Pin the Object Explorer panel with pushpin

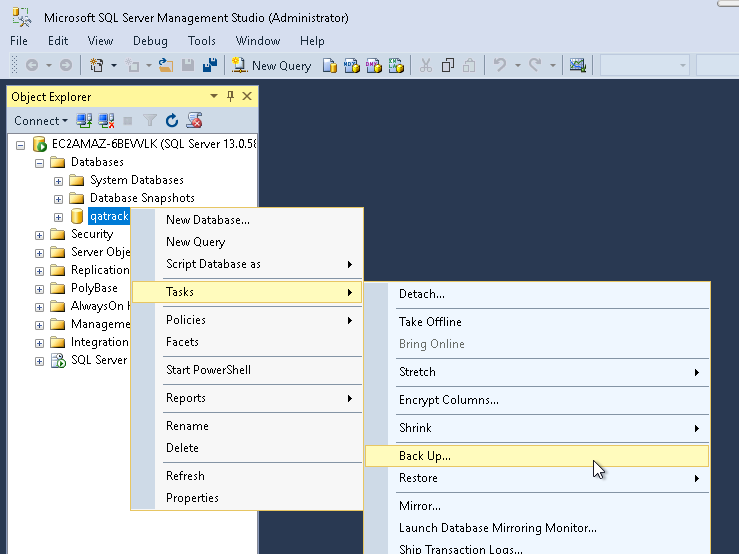(x=230, y=97)
